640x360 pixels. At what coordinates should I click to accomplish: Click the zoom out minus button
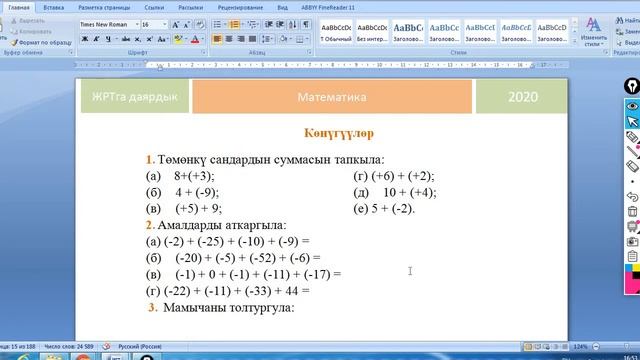(x=596, y=347)
